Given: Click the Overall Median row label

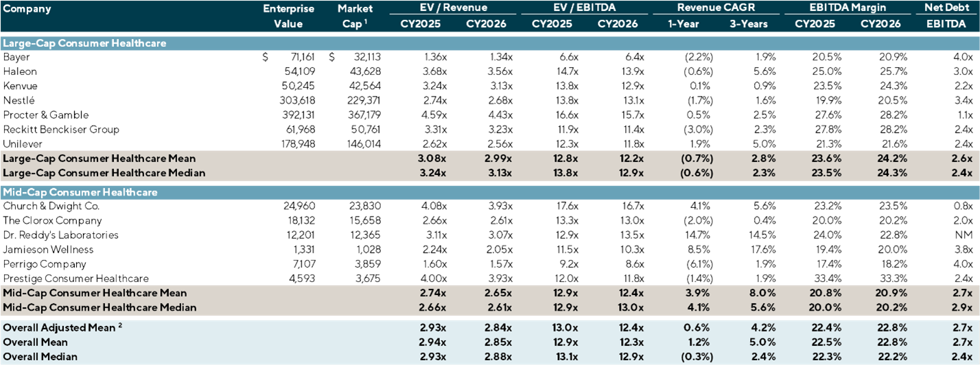Looking at the screenshot, I should [x=40, y=356].
